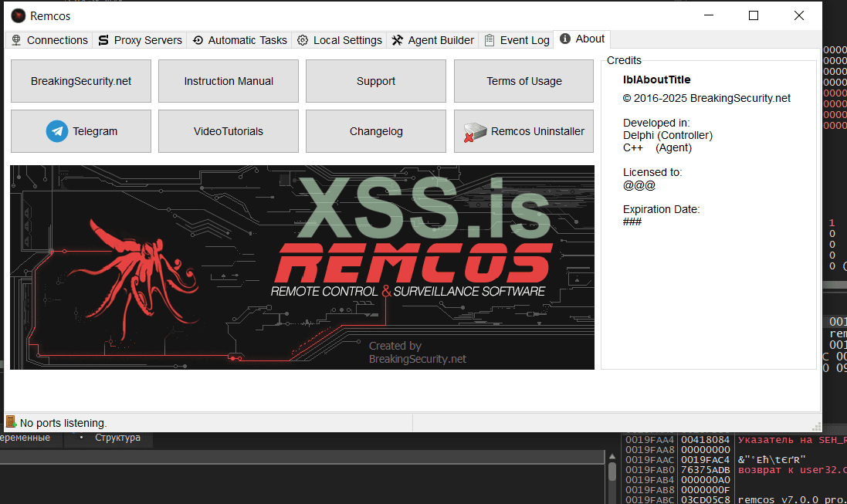Click the resize grip at window corner
This screenshot has width=847, height=504.
(x=815, y=425)
